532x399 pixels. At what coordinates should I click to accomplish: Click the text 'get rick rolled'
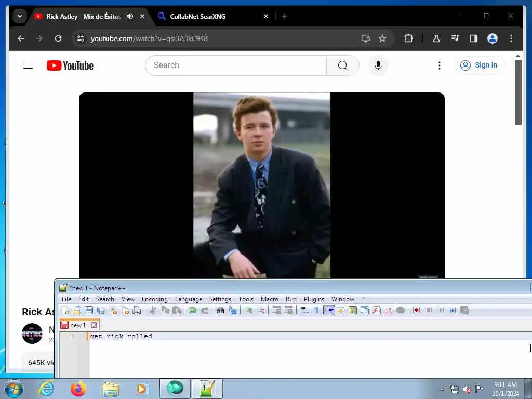(121, 336)
